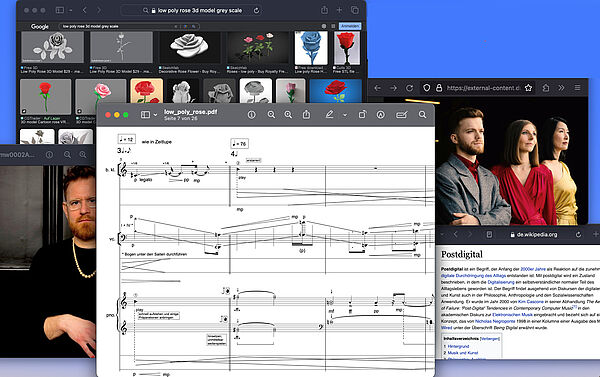Go back in the Wikipedia Safari window
Screen dimensions: 600x377
pos(456,234)
